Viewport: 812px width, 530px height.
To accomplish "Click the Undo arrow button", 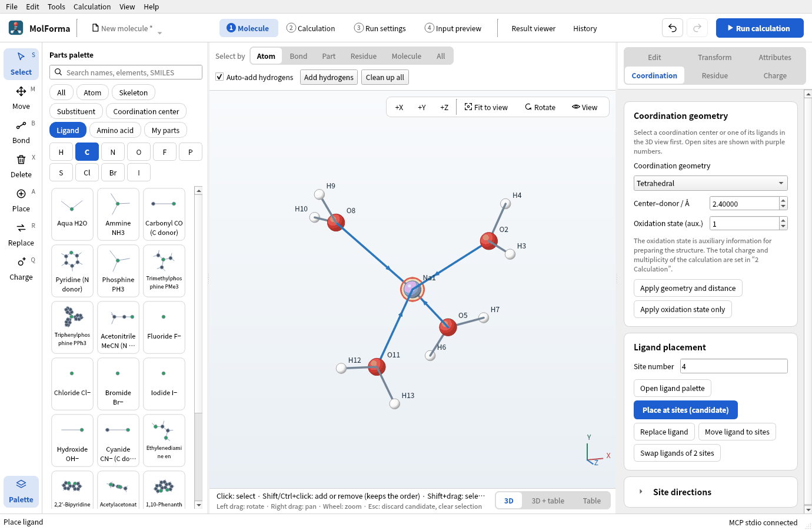I will click(x=673, y=28).
